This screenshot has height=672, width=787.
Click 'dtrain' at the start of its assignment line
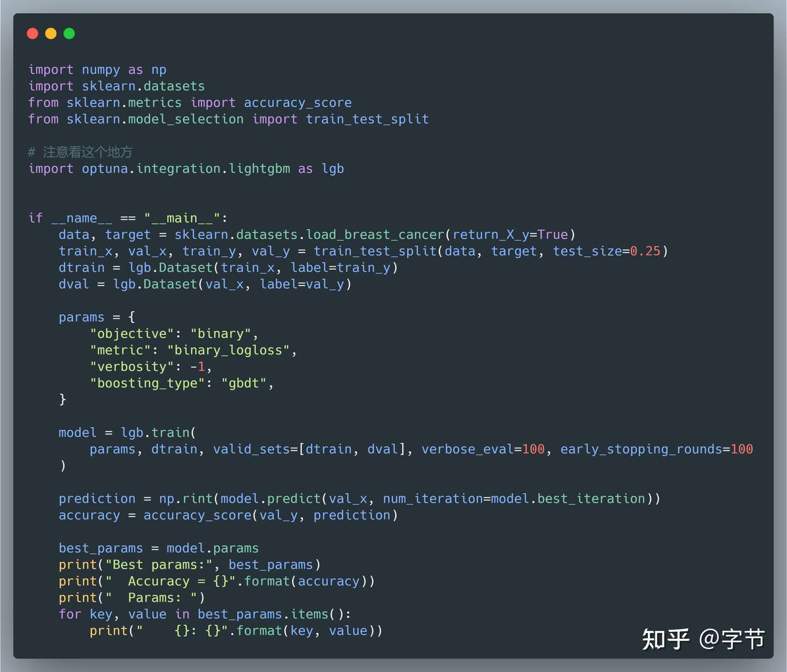coord(81,267)
